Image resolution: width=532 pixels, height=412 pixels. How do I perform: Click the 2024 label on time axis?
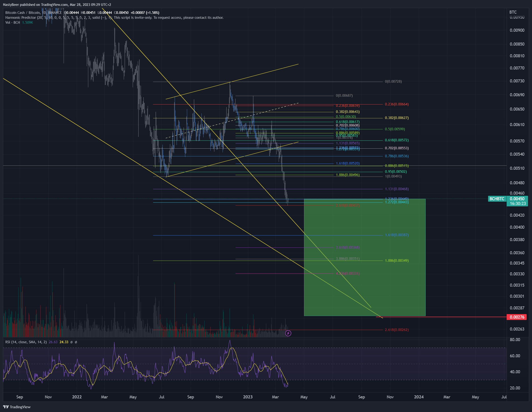(x=419, y=397)
